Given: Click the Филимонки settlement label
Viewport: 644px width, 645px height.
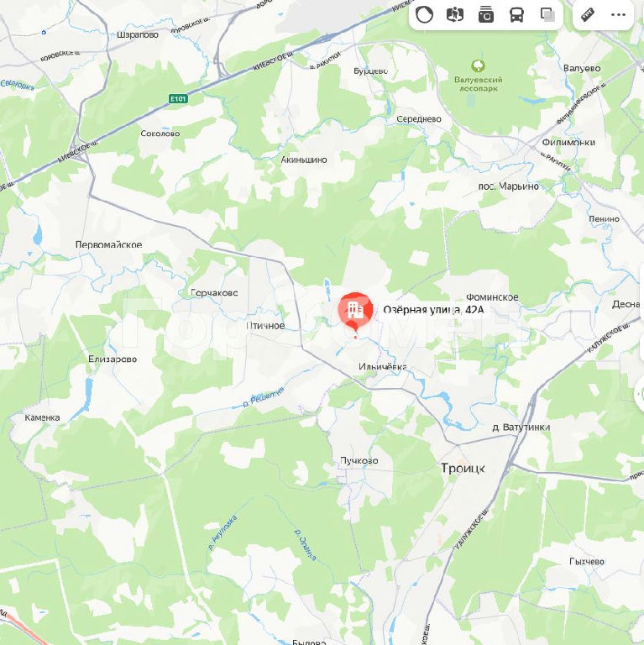Looking at the screenshot, I should pos(568,142).
